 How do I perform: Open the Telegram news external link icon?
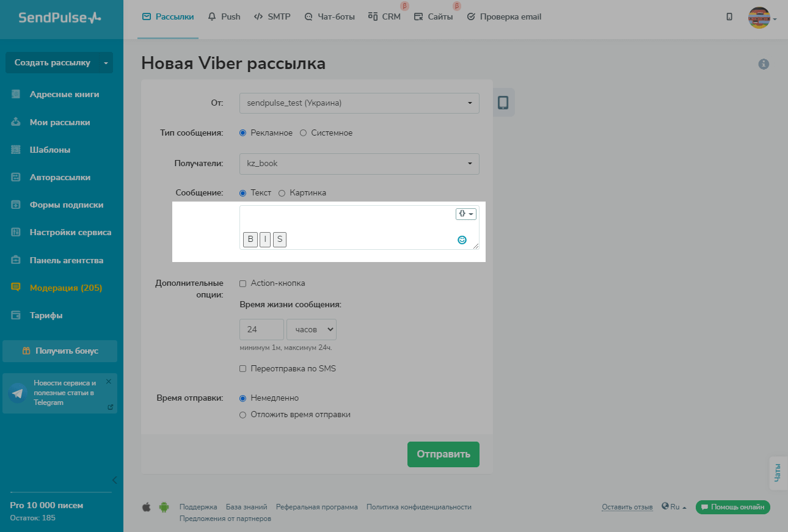pos(110,407)
